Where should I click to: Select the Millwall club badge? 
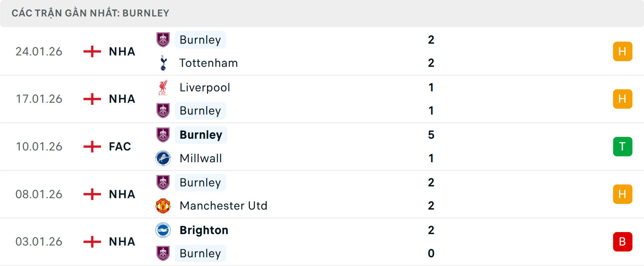pos(163,158)
